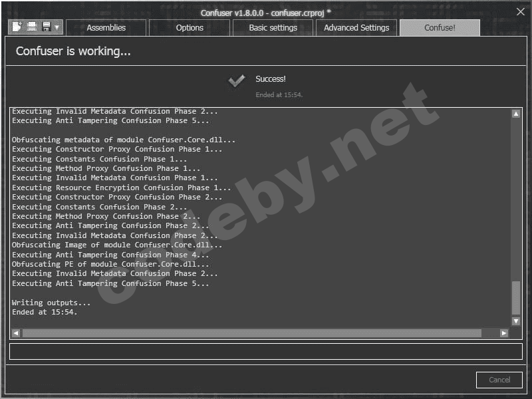Image resolution: width=532 pixels, height=399 pixels.
Task: Click the log scroll up arrow
Action: 516,114
